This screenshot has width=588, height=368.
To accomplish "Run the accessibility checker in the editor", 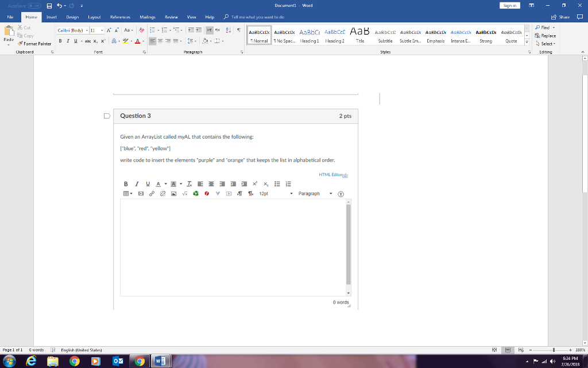I will click(x=341, y=194).
